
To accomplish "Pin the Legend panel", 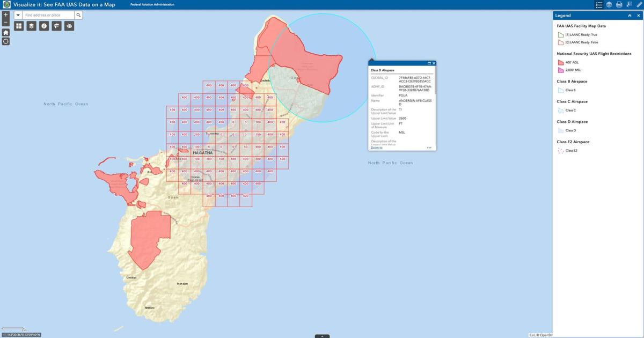I will click(x=629, y=15).
